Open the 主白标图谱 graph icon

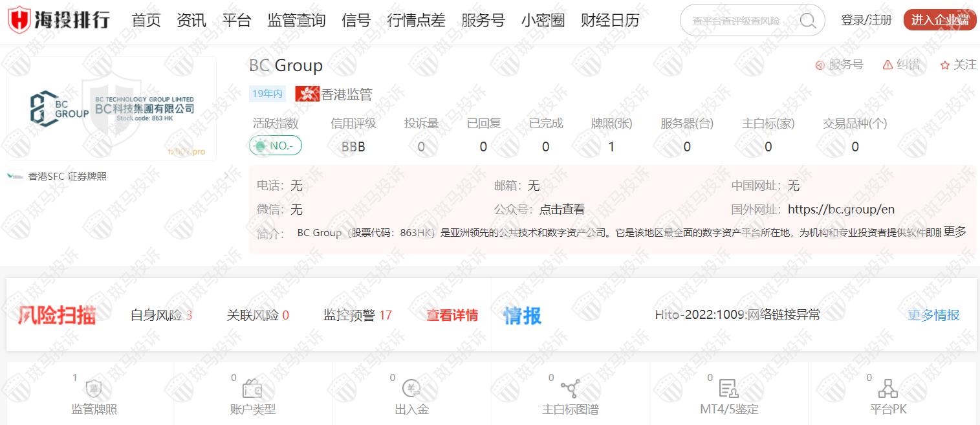pos(570,389)
